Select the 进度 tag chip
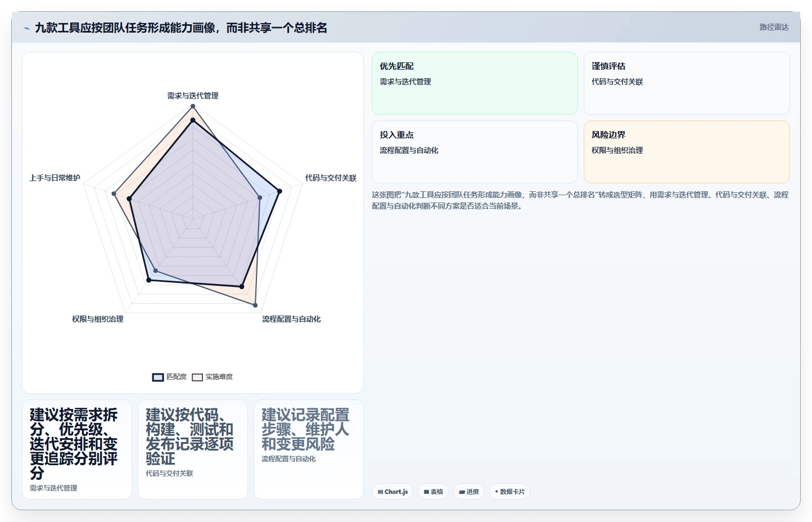 (x=469, y=492)
